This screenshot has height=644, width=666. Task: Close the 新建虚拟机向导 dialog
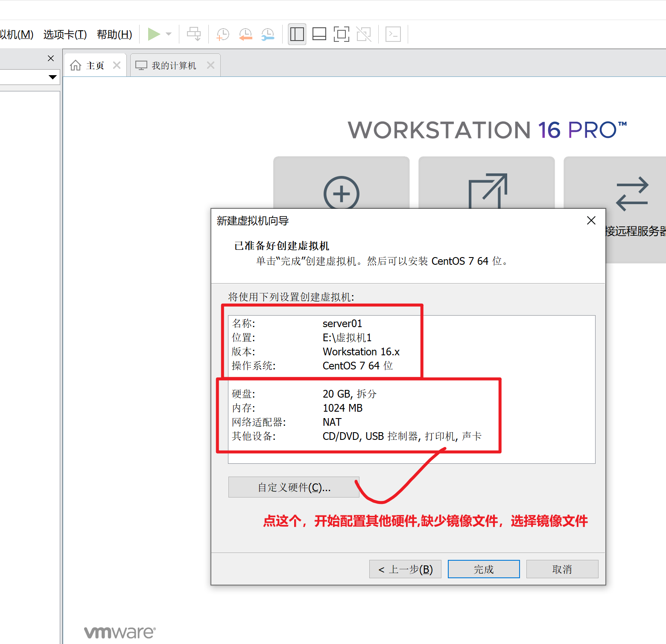click(591, 220)
